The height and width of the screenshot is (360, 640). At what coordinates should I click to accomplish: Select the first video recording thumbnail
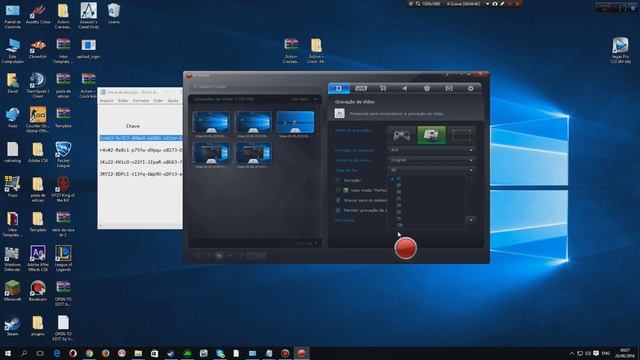pos(211,122)
